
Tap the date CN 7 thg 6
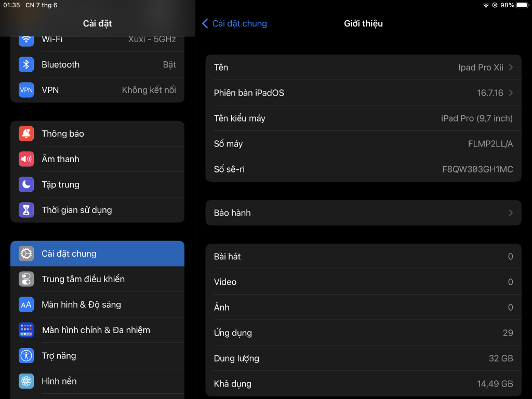pos(42,5)
